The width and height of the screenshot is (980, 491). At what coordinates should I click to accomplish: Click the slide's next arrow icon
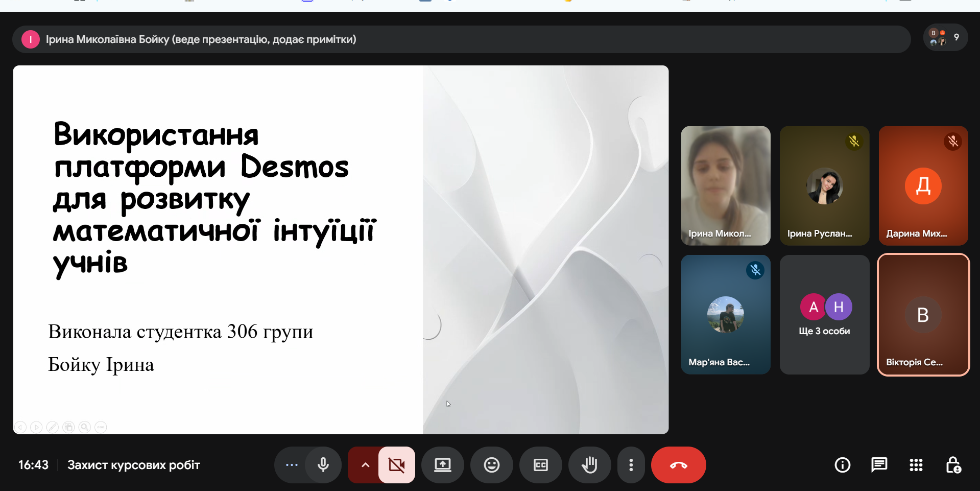[36, 427]
